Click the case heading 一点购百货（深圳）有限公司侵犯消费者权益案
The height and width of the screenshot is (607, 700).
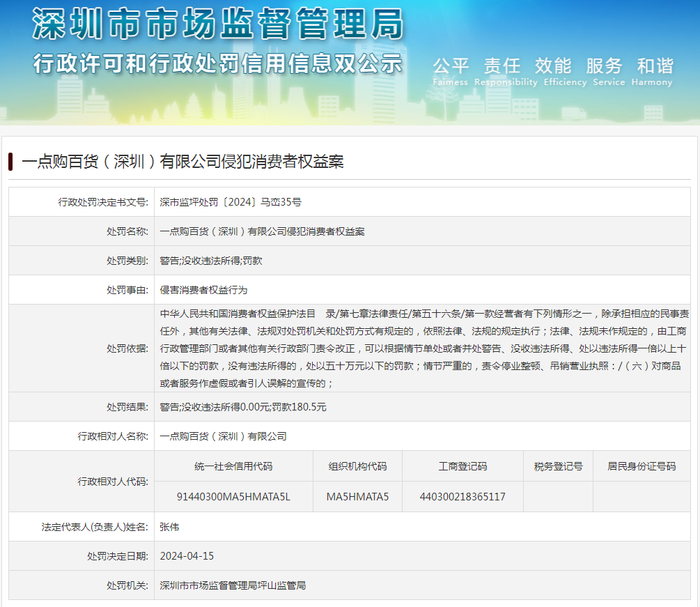(182, 161)
